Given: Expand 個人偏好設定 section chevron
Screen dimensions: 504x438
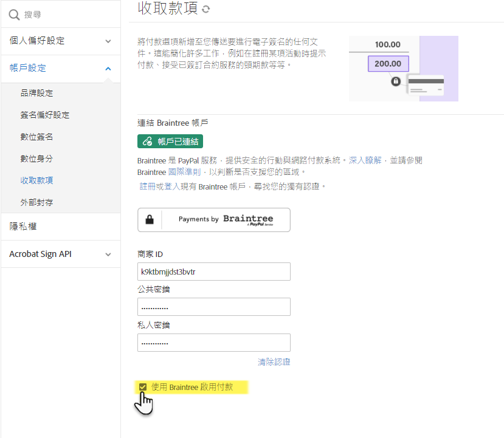Looking at the screenshot, I should pos(108,41).
